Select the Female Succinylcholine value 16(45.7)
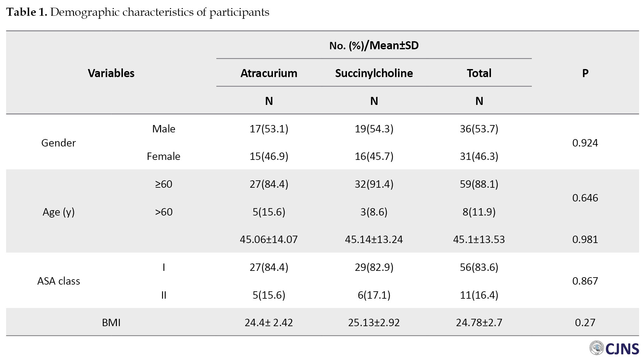This screenshot has height=358, width=644. [x=374, y=156]
